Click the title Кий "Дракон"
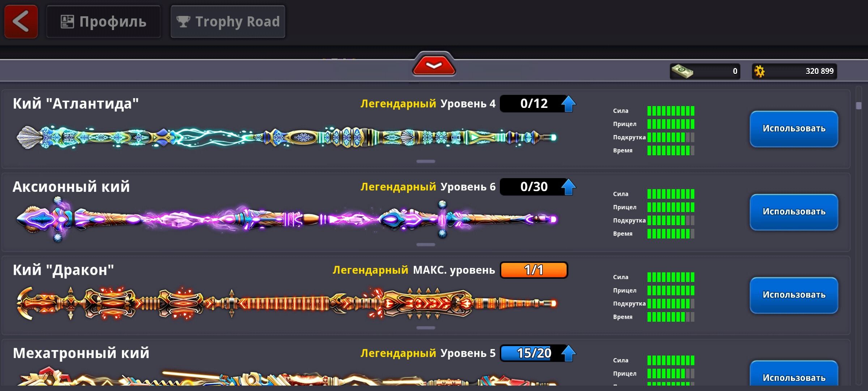 (x=63, y=270)
